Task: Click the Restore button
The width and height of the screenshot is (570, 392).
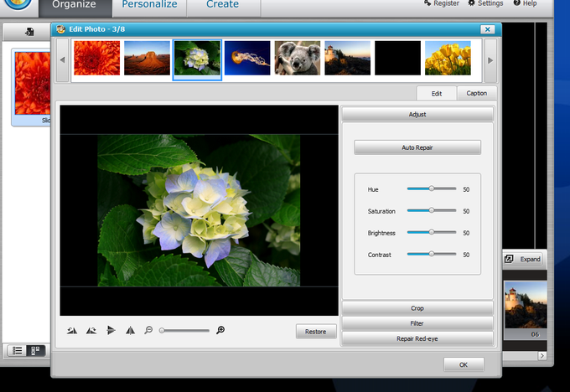Action: click(x=315, y=332)
